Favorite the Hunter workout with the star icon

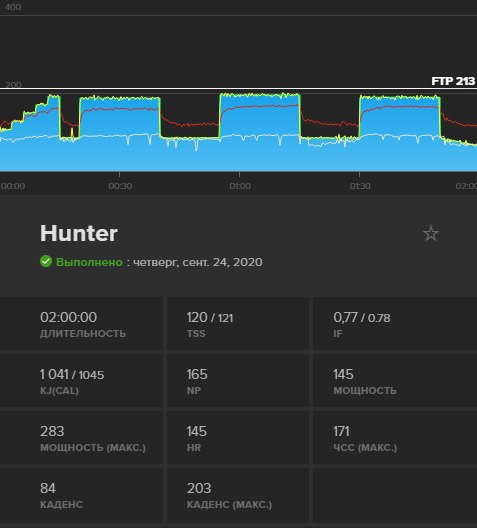[431, 233]
